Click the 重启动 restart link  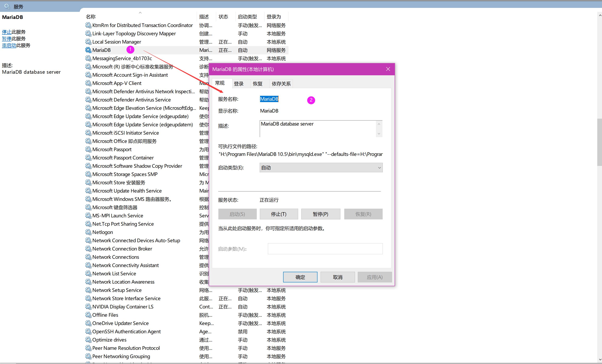tap(9, 45)
